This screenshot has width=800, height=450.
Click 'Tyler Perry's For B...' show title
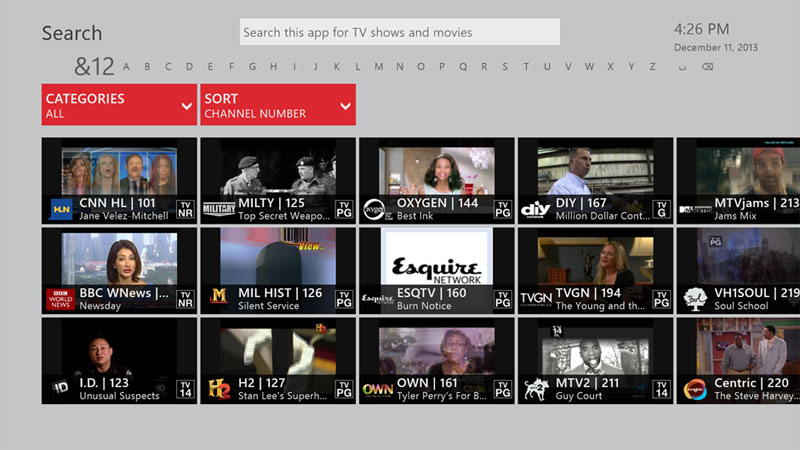click(442, 396)
